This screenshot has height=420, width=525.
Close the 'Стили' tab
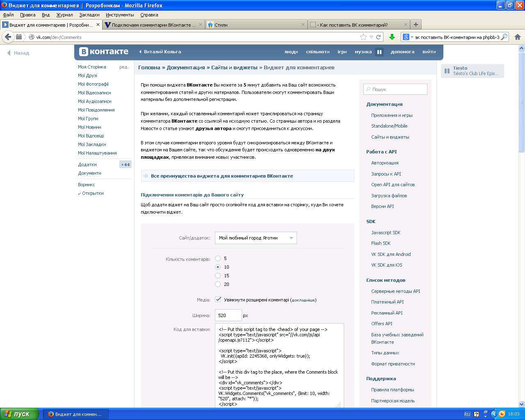(304, 25)
